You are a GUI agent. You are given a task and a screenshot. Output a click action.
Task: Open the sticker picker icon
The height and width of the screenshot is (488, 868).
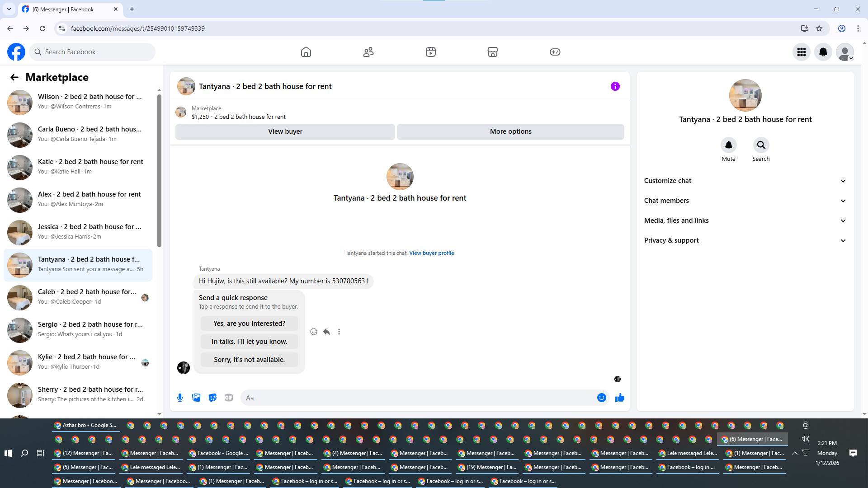point(212,398)
